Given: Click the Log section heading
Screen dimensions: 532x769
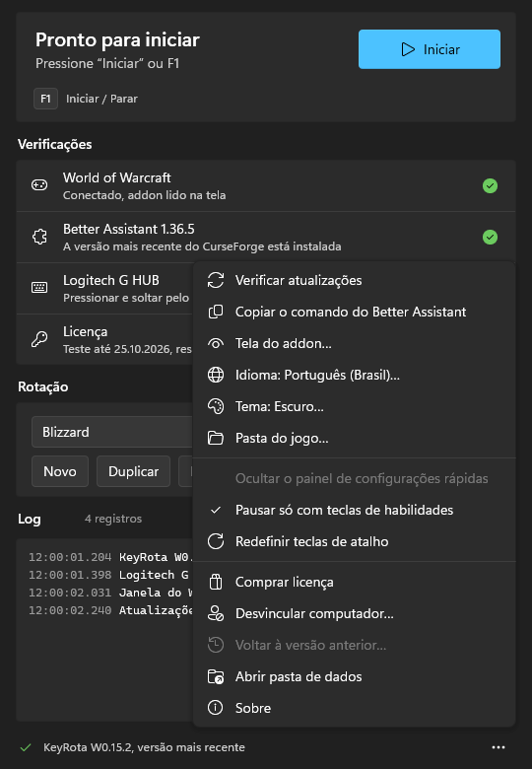Looking at the screenshot, I should click(30, 519).
